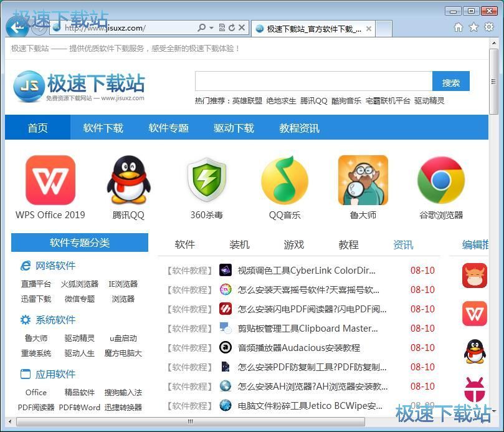Screen dimensions: 504x432
Task: Click the 闪电PDF阅读器 article icon
Action: 226,309
